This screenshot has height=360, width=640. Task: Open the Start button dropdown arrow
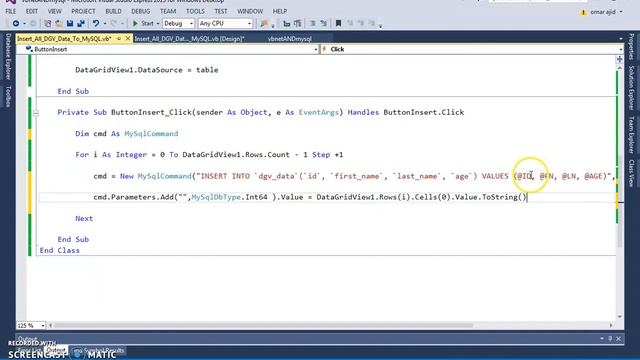click(x=158, y=24)
